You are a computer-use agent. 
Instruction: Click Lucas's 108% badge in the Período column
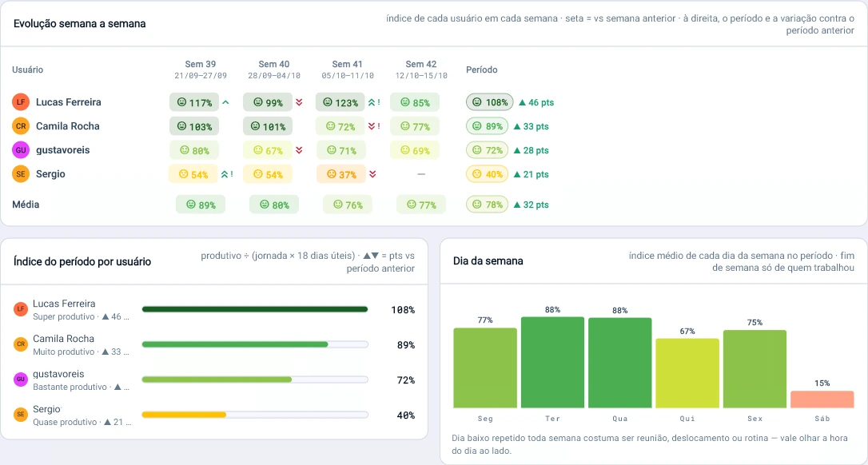pyautogui.click(x=489, y=102)
